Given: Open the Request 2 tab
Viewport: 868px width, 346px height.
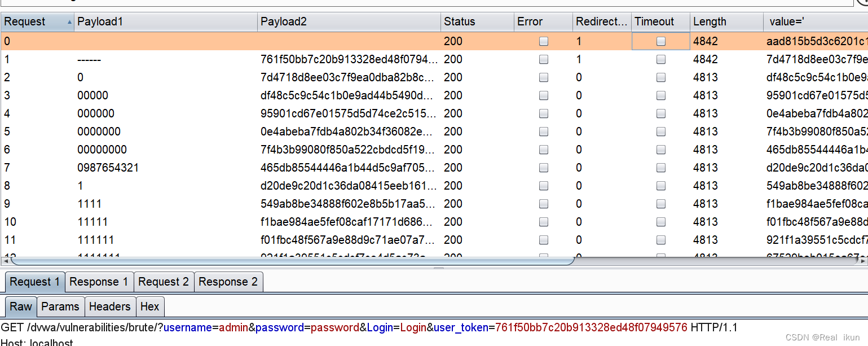Looking at the screenshot, I should click(164, 282).
